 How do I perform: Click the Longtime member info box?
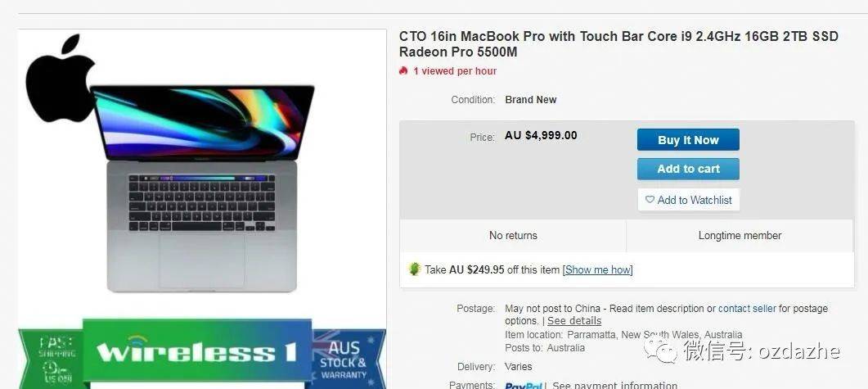[740, 236]
